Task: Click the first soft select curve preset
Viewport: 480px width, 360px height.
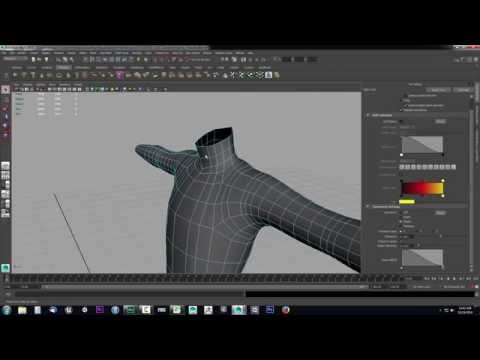Action: [x=402, y=167]
